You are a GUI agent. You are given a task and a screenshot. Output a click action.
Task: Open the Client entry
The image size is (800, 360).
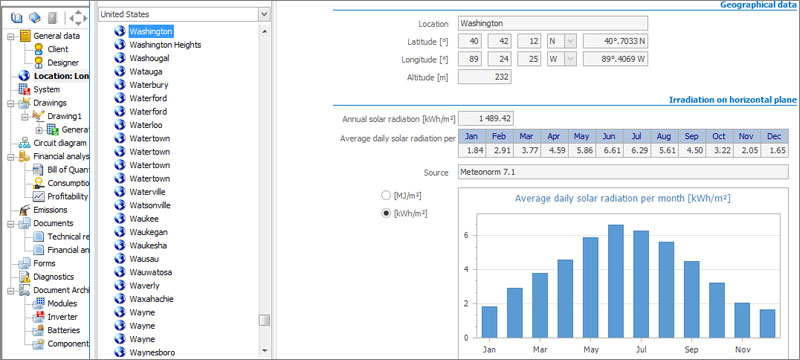[x=58, y=49]
